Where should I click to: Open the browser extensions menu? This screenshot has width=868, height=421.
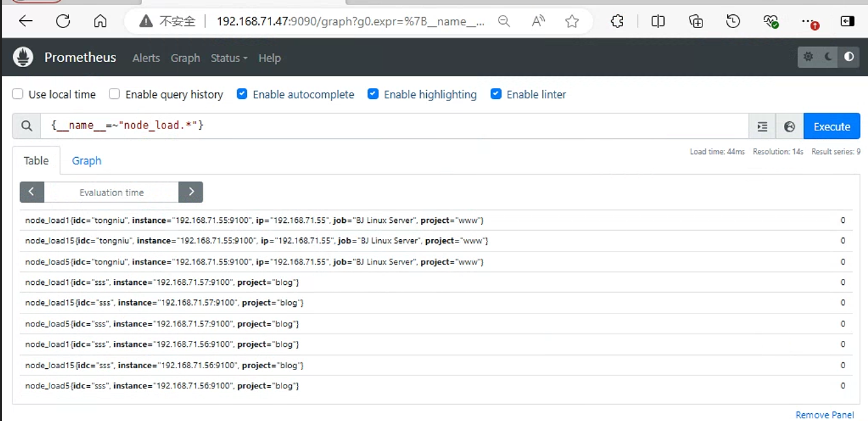coord(618,22)
